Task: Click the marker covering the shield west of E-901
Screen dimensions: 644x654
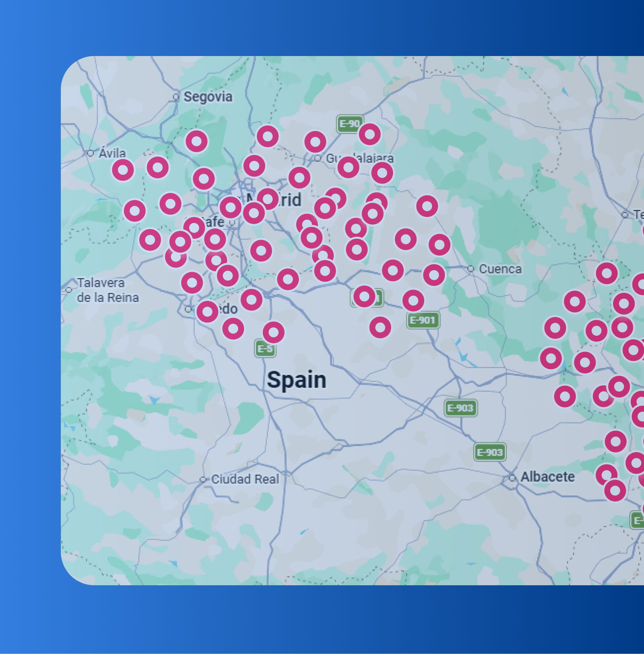Action: tap(364, 296)
